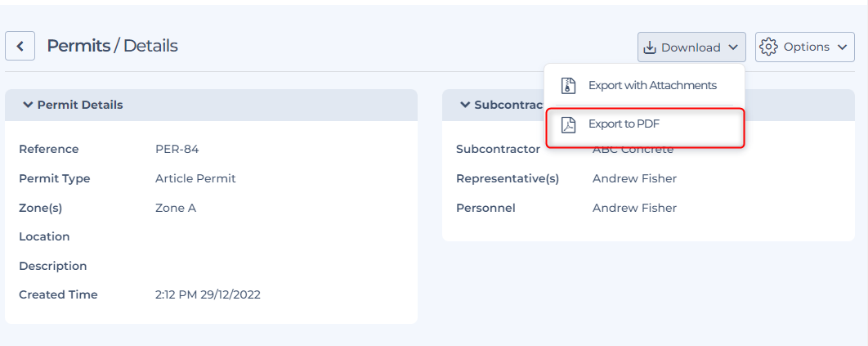Click the gear icon on Options
Viewport: 868px width, 346px height.
[767, 47]
